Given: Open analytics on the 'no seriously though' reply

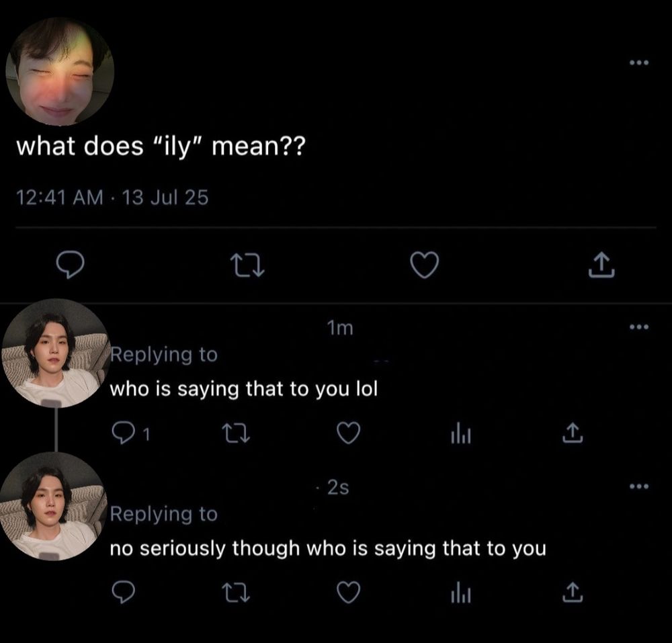Looking at the screenshot, I should [461, 593].
